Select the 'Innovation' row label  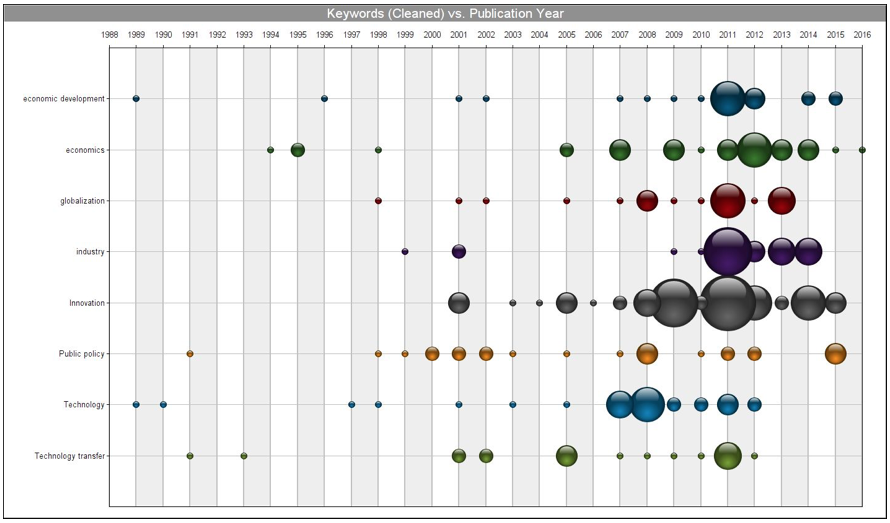tap(87, 303)
